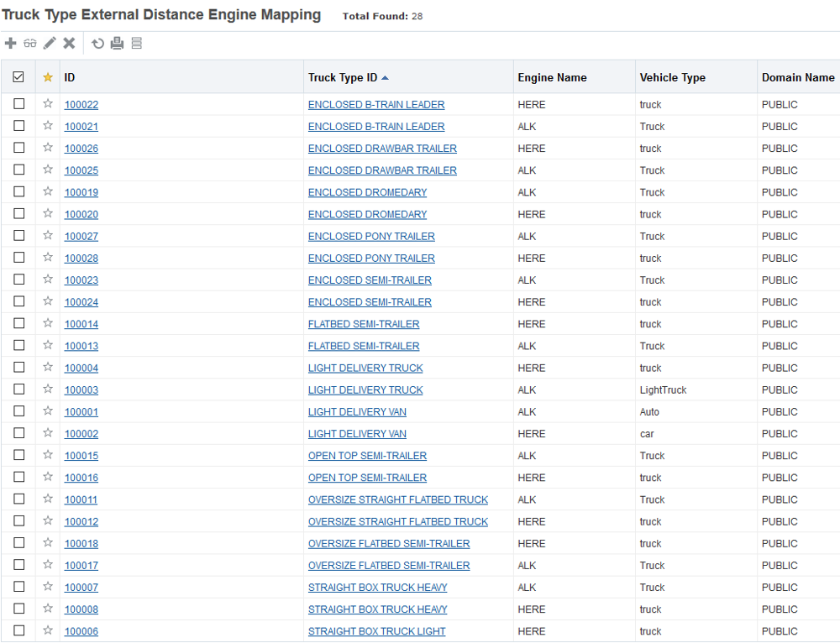Check the box for row 100026
840x643 pixels.
(18, 148)
